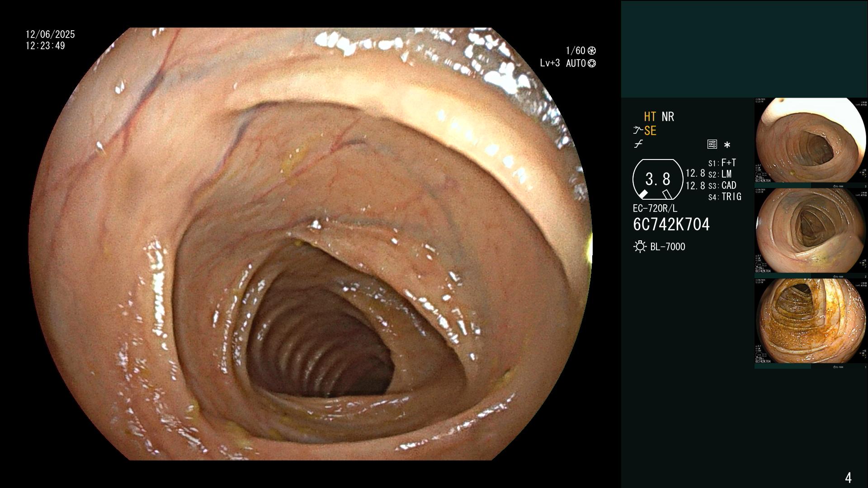868x488 pixels.
Task: Click the serial number 6C742K704
Action: tap(671, 224)
